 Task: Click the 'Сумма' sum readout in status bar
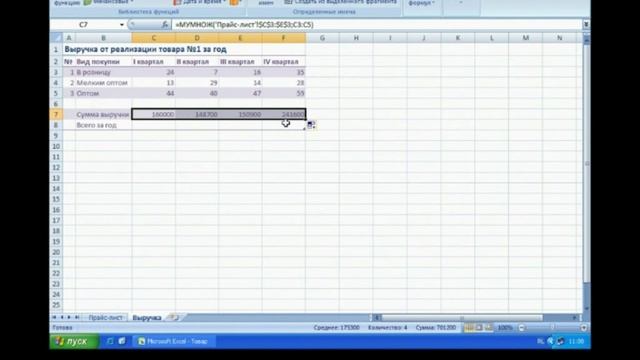[x=436, y=328]
